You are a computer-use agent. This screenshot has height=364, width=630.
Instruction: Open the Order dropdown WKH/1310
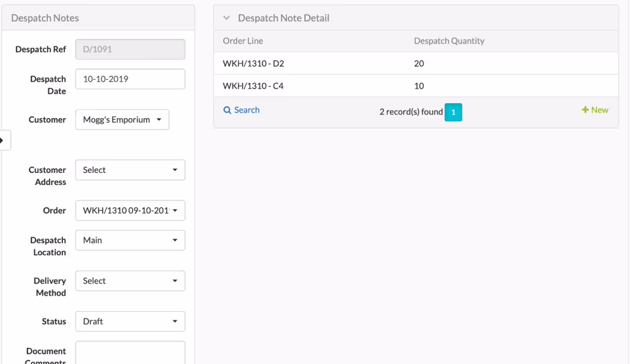click(130, 210)
